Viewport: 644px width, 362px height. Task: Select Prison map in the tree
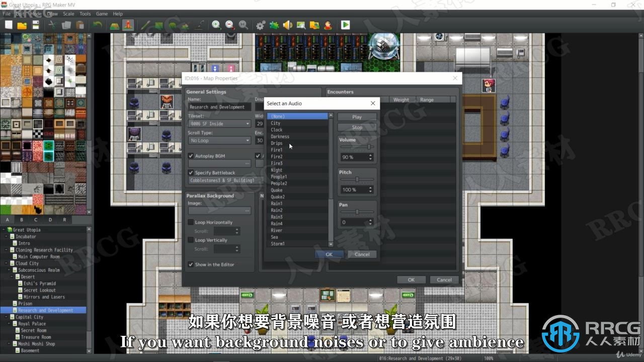tap(25, 304)
